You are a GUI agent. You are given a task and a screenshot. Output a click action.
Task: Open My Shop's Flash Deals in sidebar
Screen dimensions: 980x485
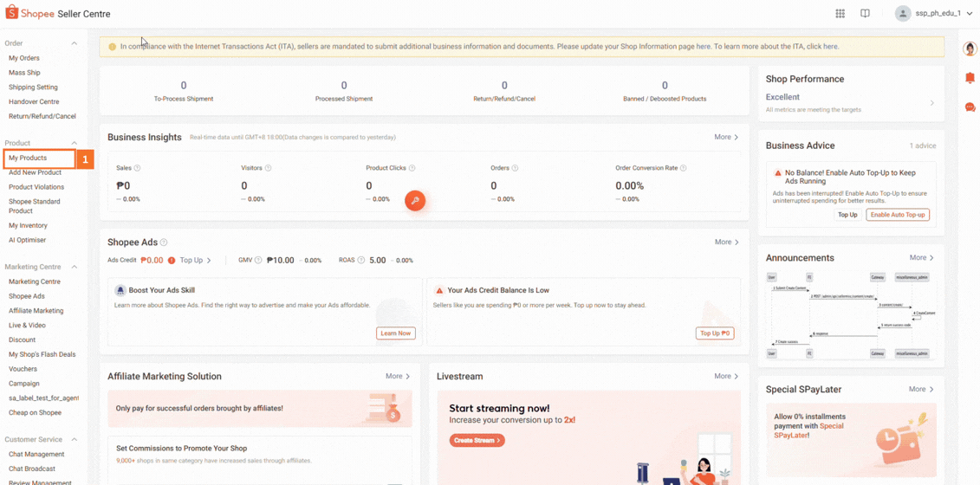pyautogui.click(x=42, y=354)
